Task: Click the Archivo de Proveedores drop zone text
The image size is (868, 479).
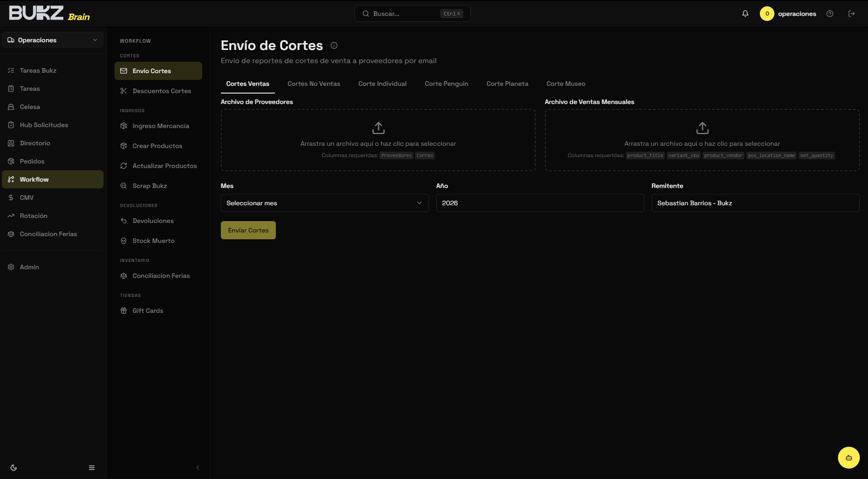Action: (x=378, y=143)
